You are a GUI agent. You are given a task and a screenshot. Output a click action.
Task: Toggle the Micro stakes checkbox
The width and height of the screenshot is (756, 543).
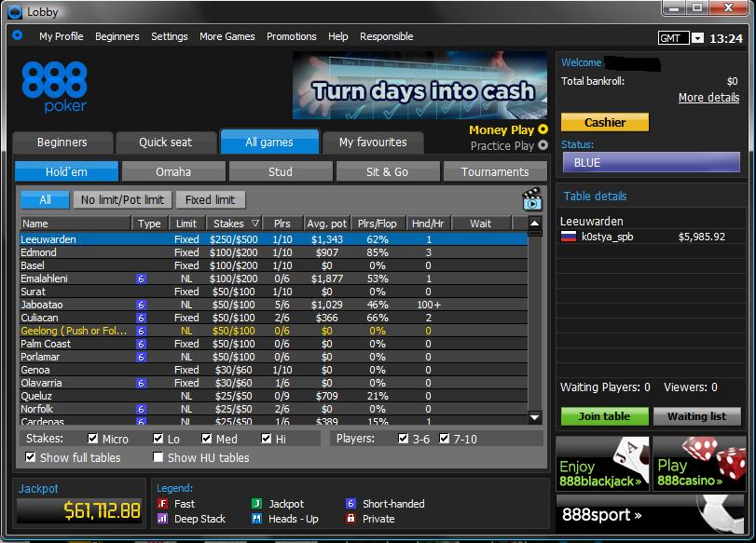click(93, 438)
